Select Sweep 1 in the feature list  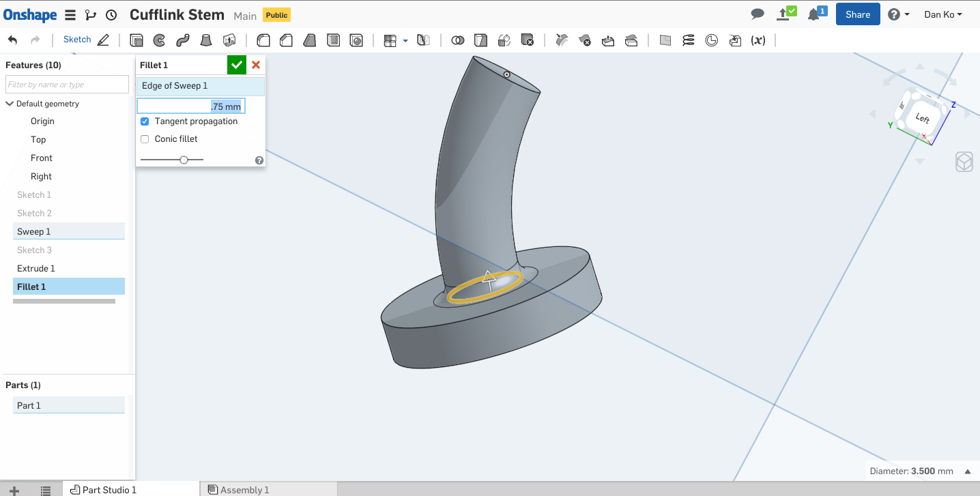34,231
